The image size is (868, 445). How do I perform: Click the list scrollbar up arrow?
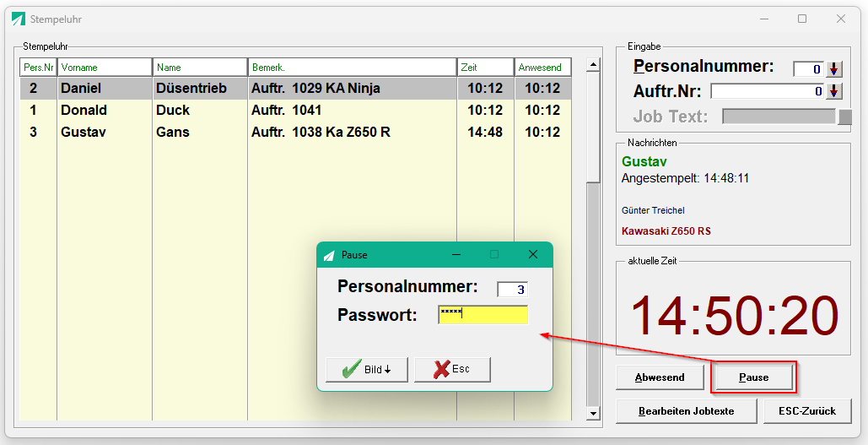pos(593,65)
